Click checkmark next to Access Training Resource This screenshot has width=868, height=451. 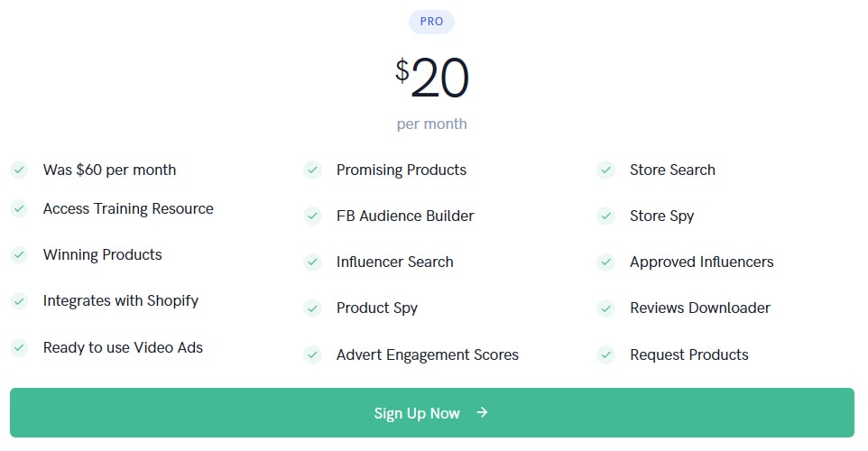[x=19, y=208]
